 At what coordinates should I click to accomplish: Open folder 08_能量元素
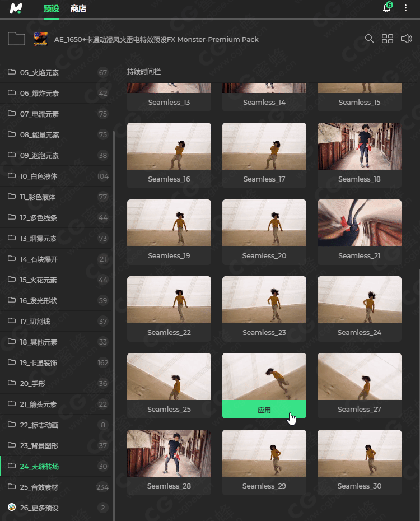coord(56,134)
